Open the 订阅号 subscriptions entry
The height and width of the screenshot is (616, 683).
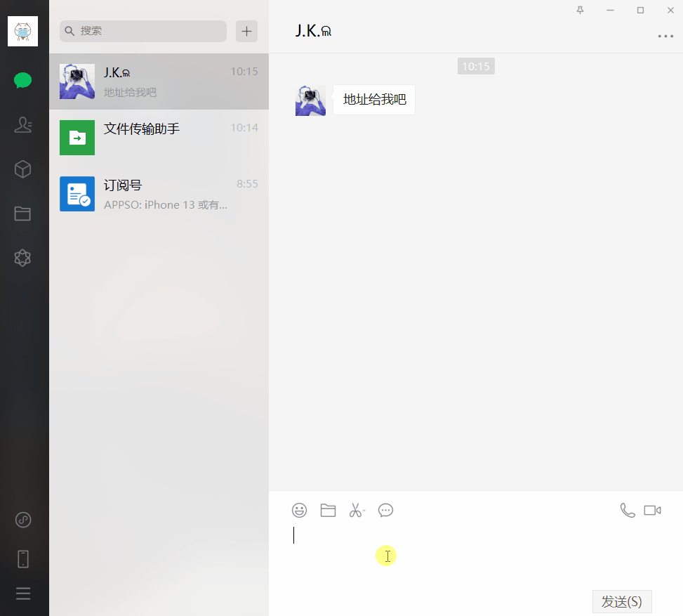(x=159, y=194)
